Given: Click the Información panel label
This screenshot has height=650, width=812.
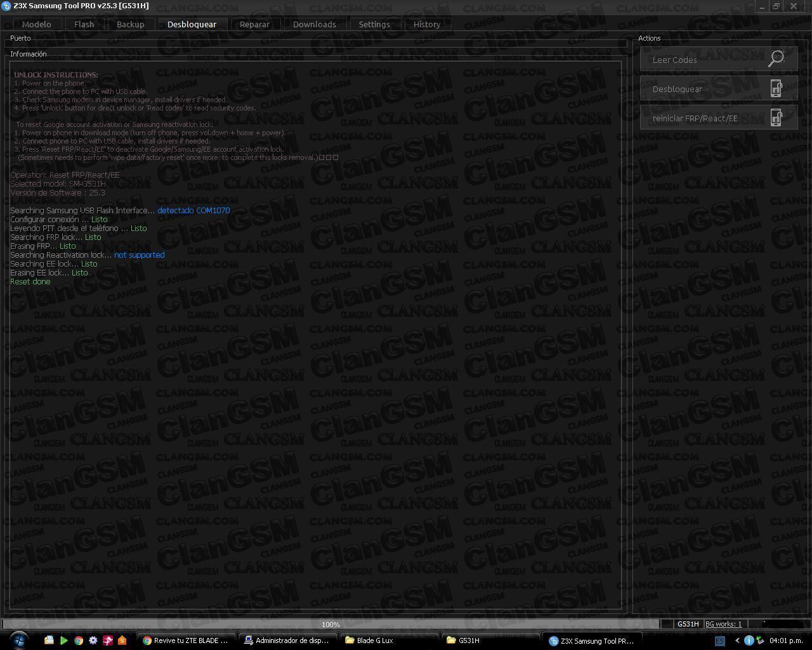Looking at the screenshot, I should [x=29, y=54].
